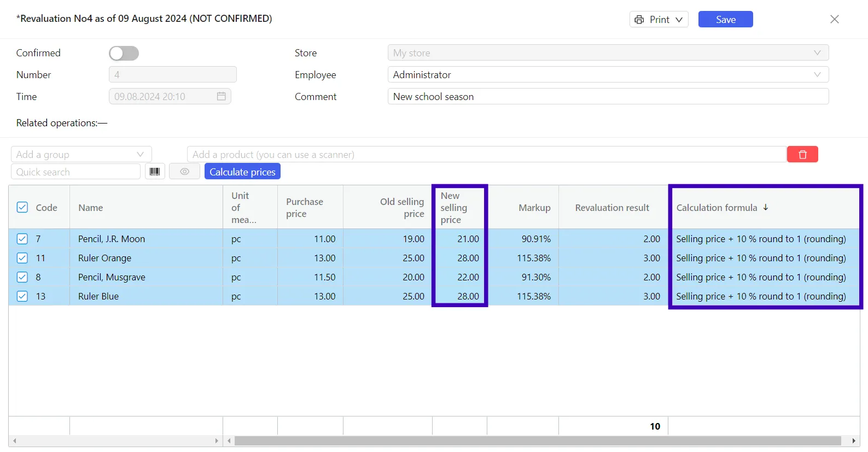The height and width of the screenshot is (452, 868).
Task: Select the Ruler Orange name cell
Action: pos(146,258)
